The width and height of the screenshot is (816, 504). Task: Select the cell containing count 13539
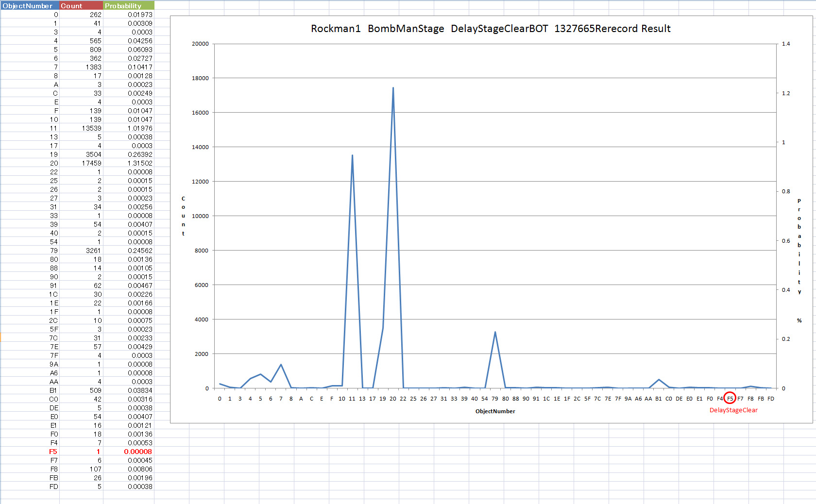point(81,128)
